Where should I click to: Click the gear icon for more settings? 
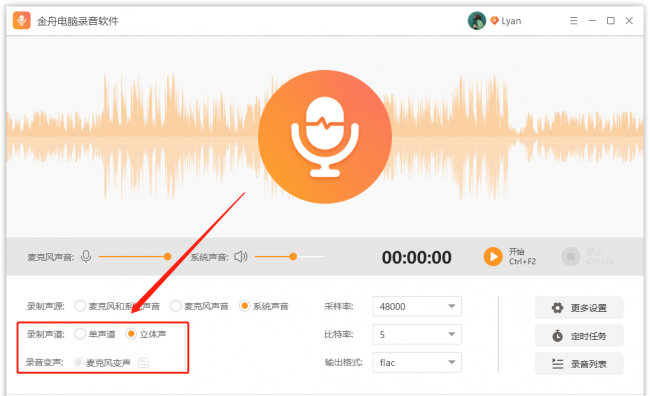[558, 308]
